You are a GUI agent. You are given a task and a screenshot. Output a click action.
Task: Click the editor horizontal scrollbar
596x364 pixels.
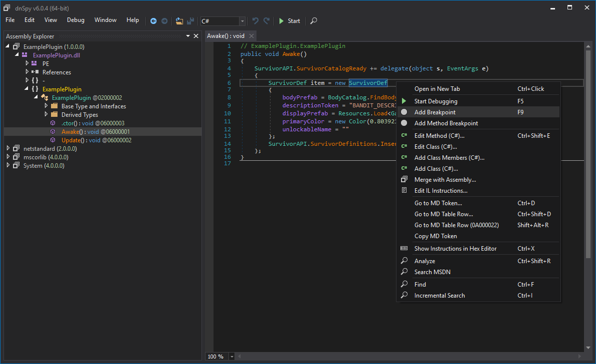pos(410,357)
